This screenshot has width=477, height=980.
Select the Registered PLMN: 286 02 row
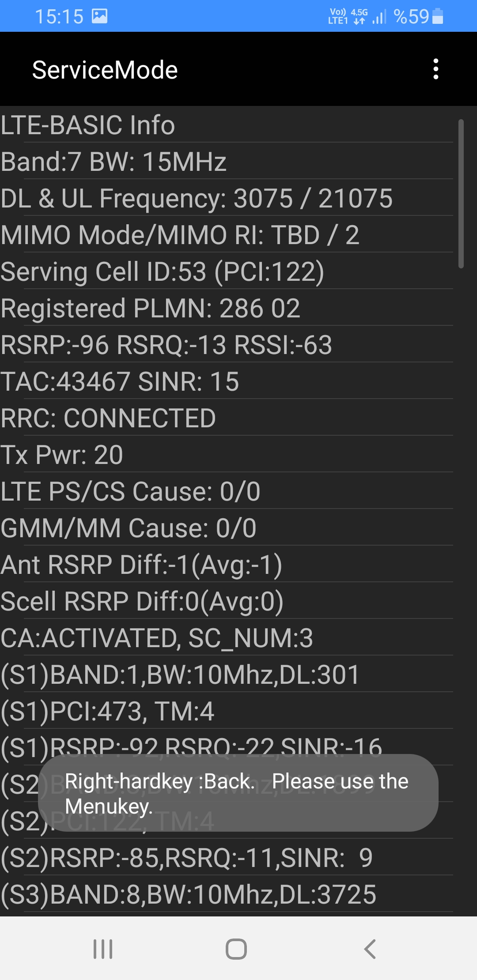coord(227,308)
